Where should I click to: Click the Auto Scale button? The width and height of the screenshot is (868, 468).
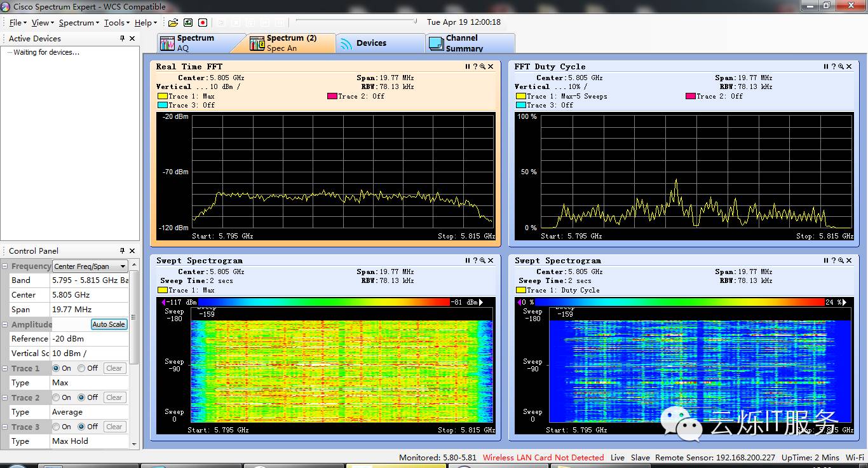(x=109, y=324)
